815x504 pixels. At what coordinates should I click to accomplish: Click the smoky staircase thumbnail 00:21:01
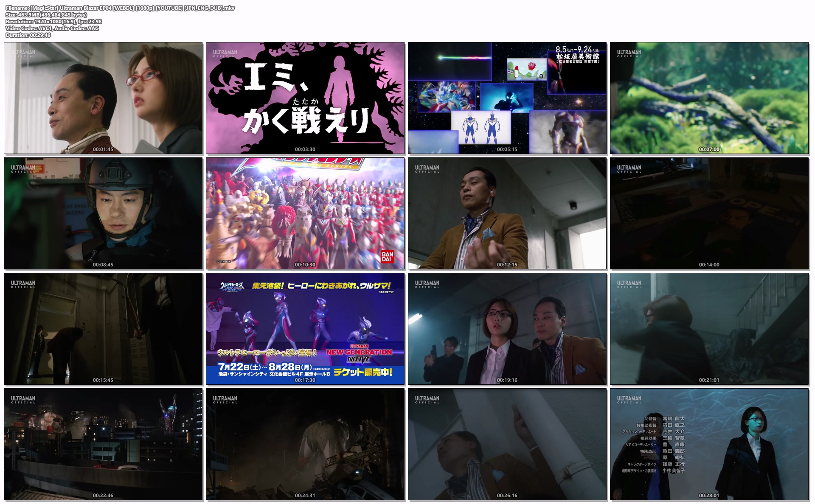tap(709, 329)
